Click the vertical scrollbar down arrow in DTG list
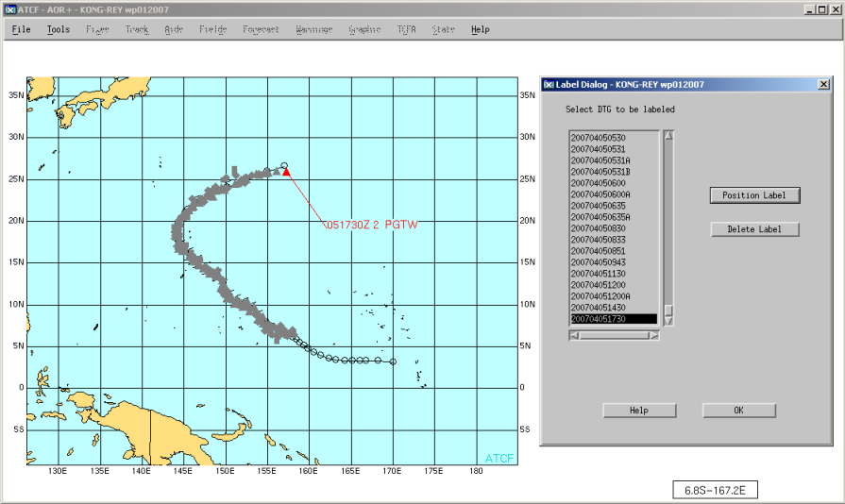Image resolution: width=845 pixels, height=504 pixels. point(668,321)
